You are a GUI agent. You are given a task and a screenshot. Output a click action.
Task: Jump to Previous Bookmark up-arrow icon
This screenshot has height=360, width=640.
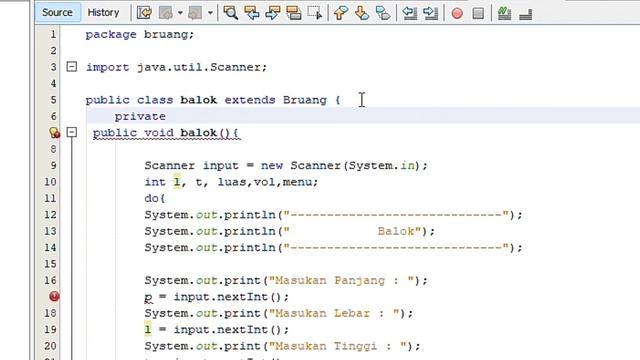coord(341,13)
